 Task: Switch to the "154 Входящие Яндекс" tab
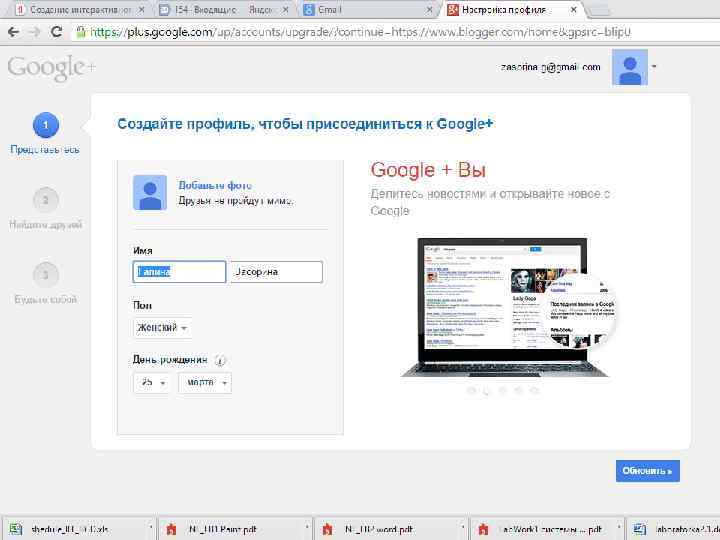coord(223,10)
